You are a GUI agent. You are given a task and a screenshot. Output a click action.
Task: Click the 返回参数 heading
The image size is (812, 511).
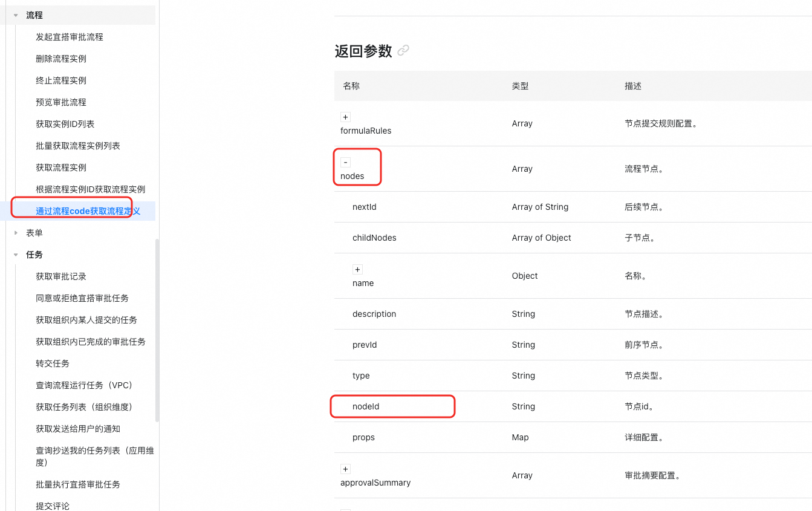coord(363,51)
